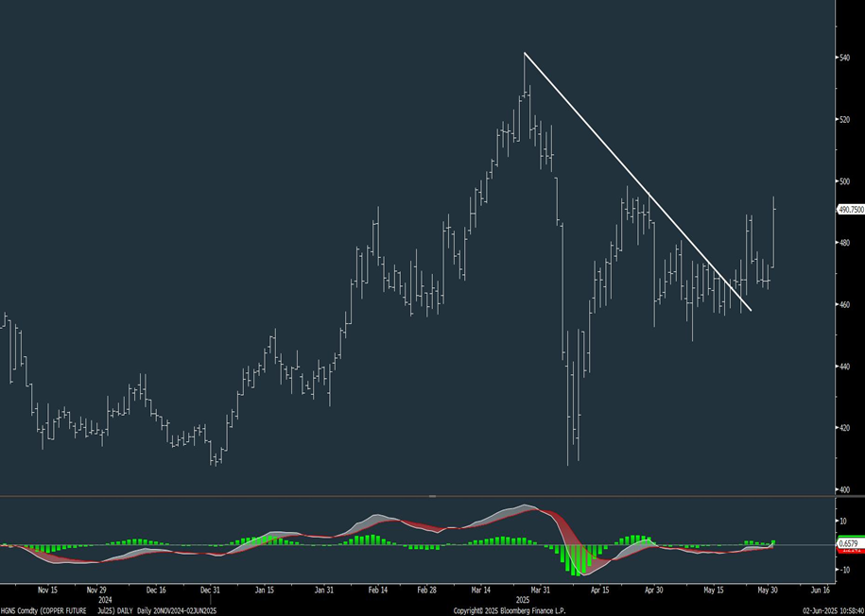Viewport: 865px width, 616px height.
Task: Click the 2025 year marker on time axis
Action: (x=521, y=598)
